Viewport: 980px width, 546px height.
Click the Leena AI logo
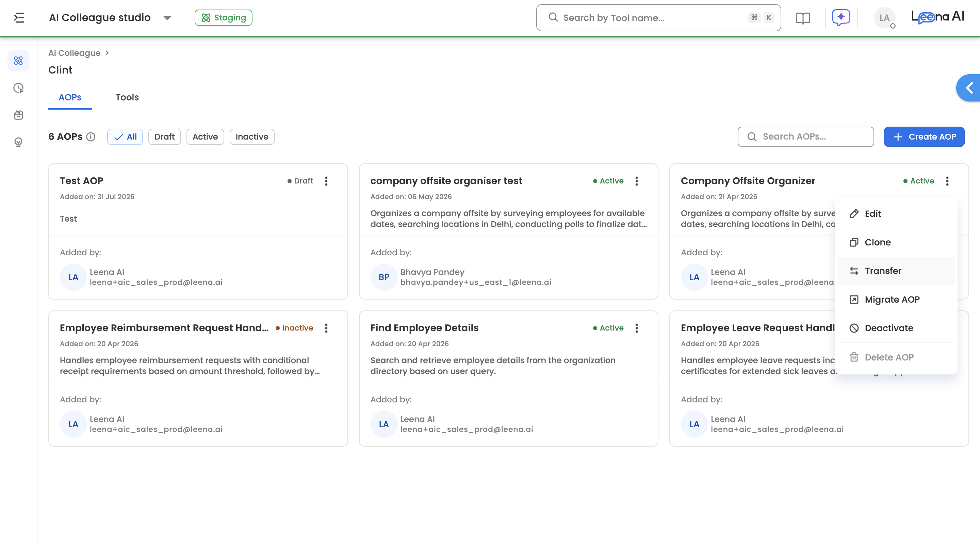click(938, 17)
